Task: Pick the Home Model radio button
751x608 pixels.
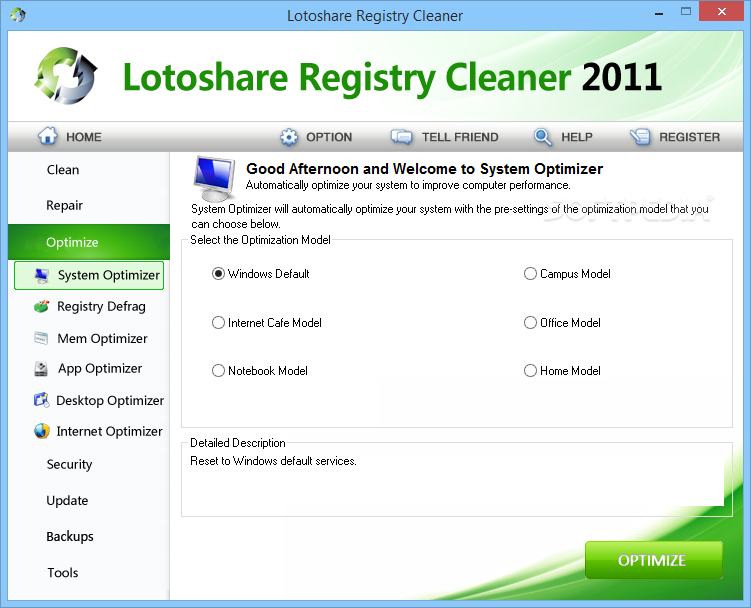Action: coord(530,370)
